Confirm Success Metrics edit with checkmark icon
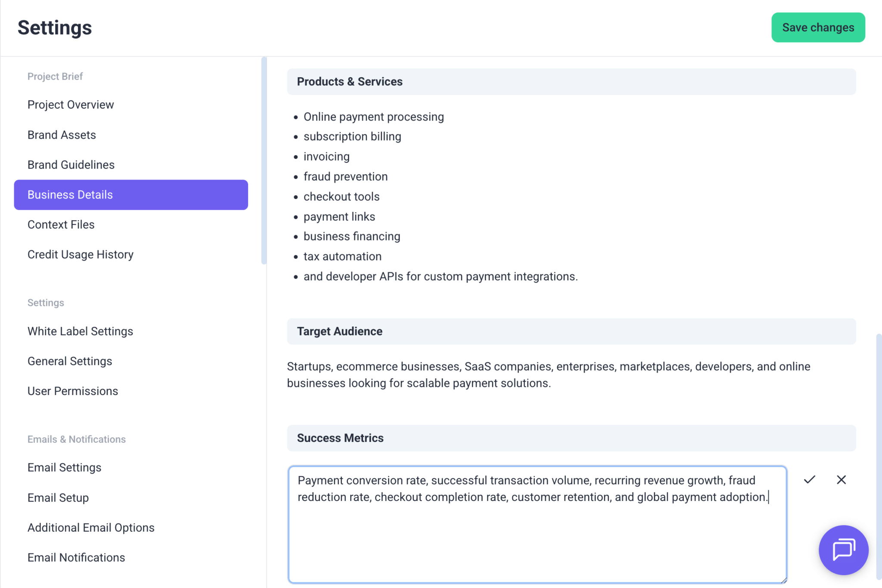Screen dimensions: 882x588 810,479
